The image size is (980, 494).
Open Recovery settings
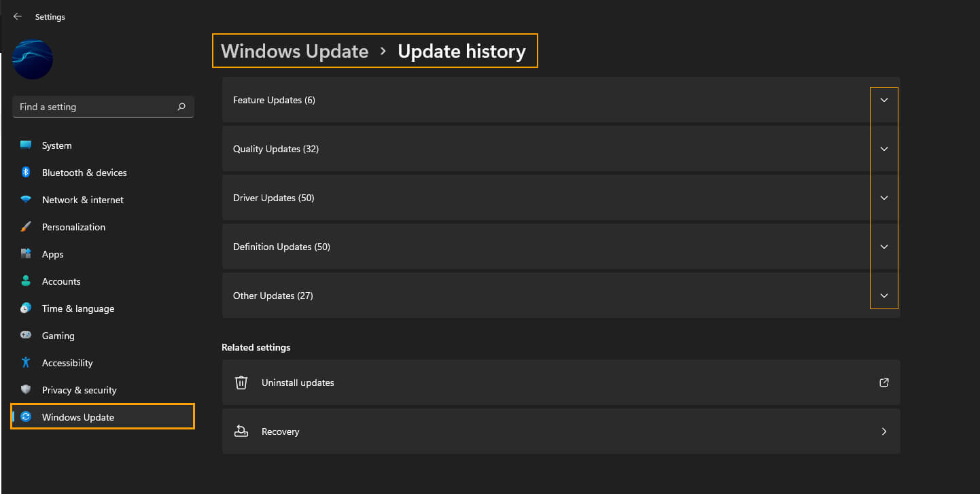coord(561,431)
